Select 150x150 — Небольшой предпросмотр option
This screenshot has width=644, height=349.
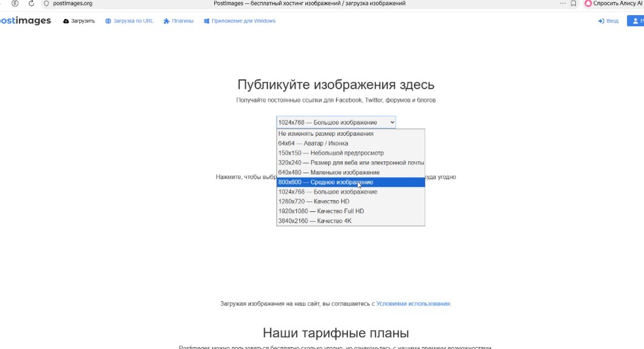(350, 153)
